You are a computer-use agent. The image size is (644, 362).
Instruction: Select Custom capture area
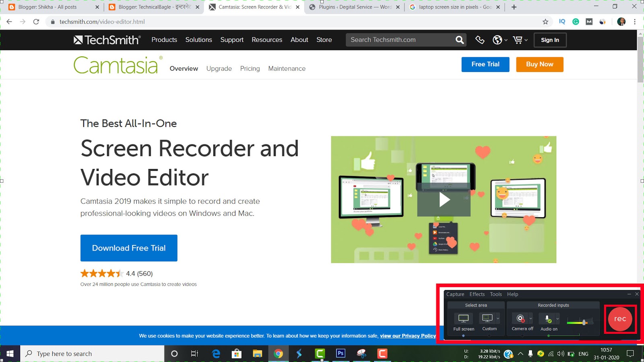(x=487, y=319)
